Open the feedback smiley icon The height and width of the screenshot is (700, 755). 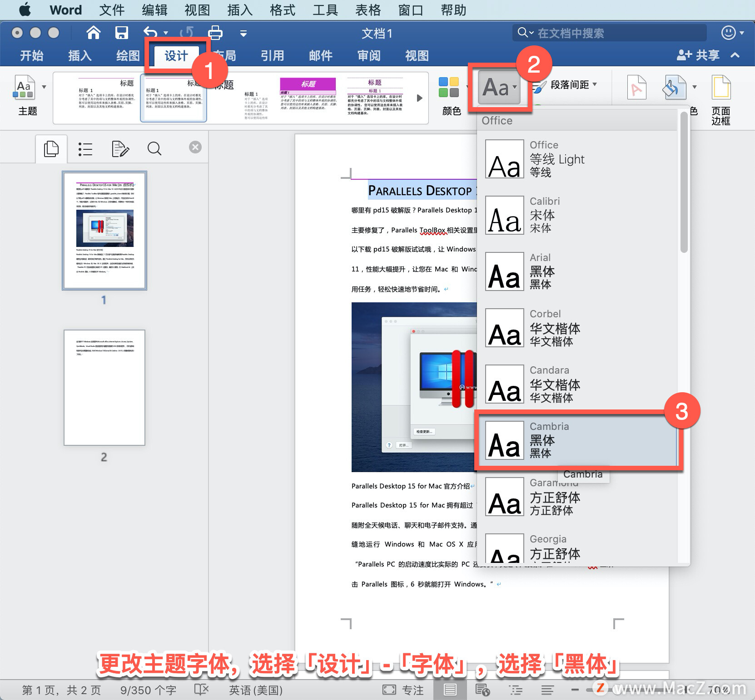[x=728, y=33]
